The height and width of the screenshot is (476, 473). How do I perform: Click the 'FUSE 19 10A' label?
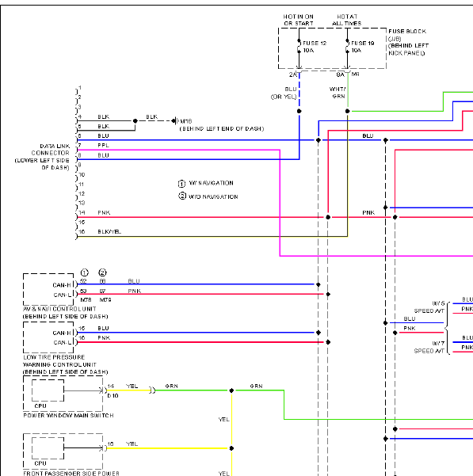pos(363,47)
